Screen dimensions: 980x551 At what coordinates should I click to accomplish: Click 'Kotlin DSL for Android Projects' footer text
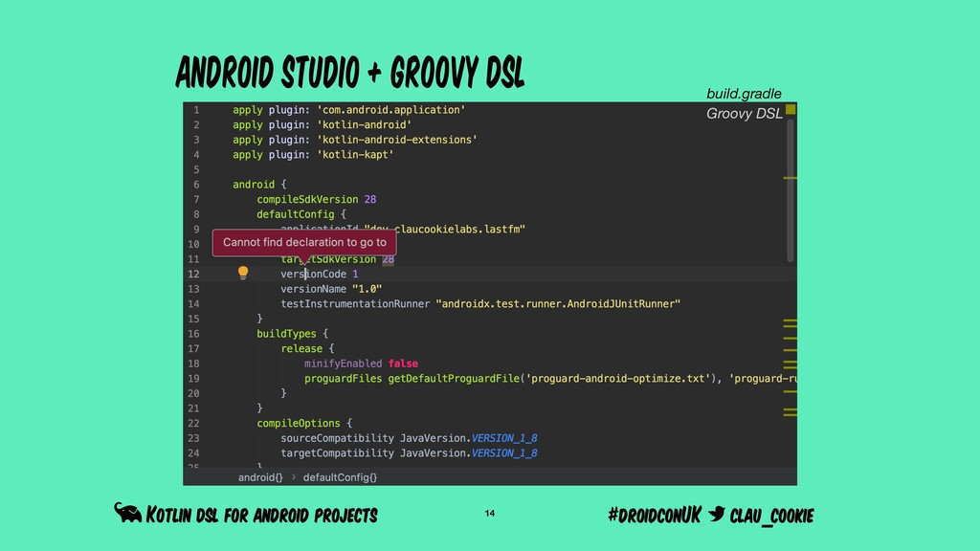(262, 516)
